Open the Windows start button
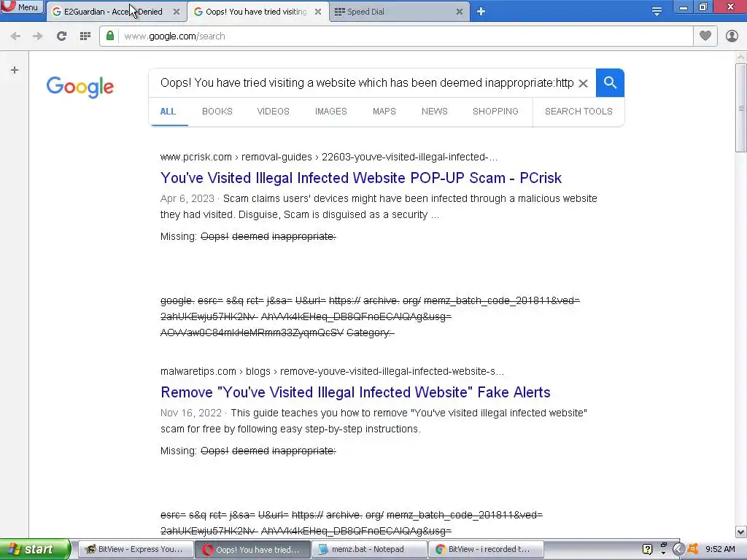This screenshot has width=747, height=560. tap(35, 549)
